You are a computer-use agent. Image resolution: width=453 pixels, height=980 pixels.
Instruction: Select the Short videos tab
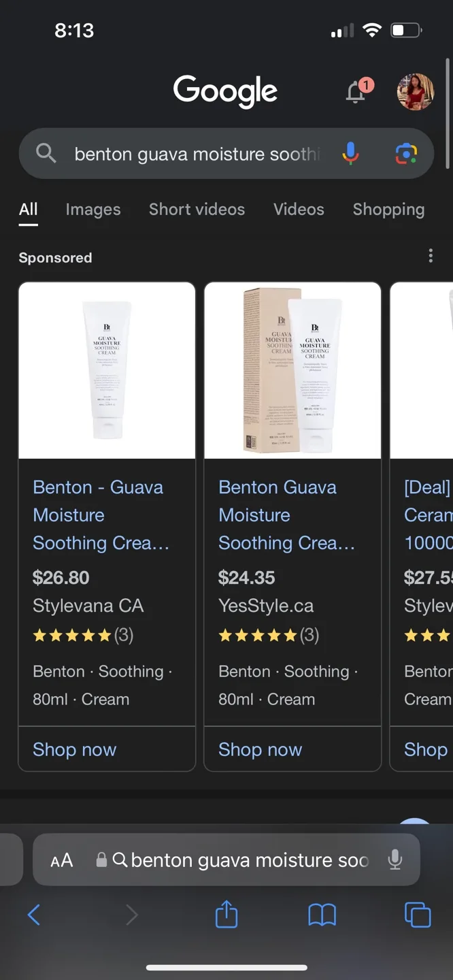click(x=197, y=210)
